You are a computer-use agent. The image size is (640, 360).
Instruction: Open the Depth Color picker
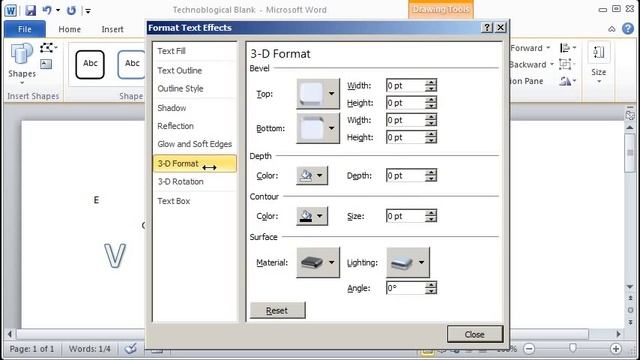(312, 176)
